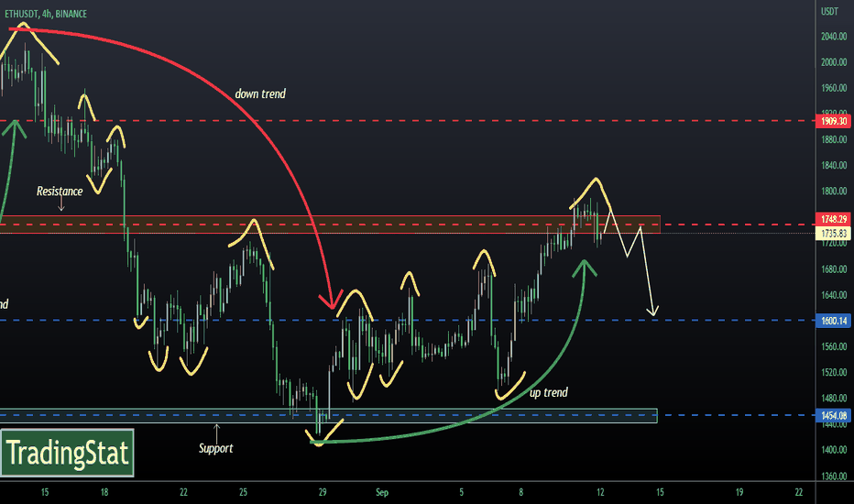Click the 1840.00 price axis value
Viewport: 854px width, 504px height.
tap(834, 165)
